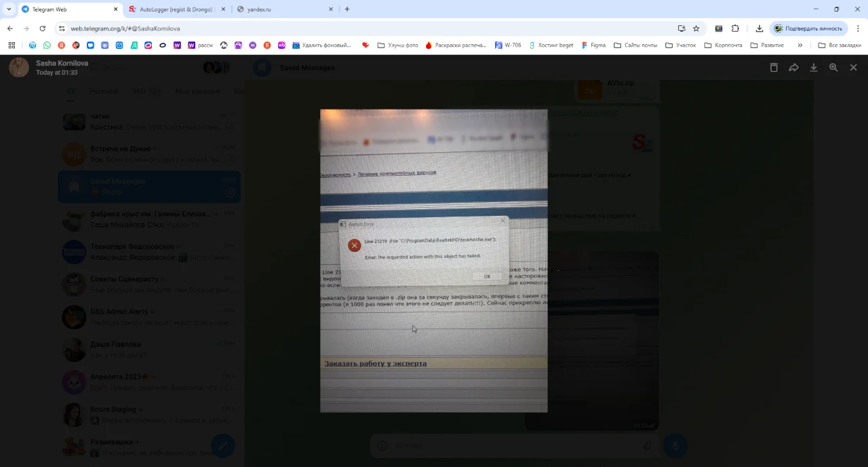Expand the tab search dropdown
Image resolution: width=868 pixels, height=467 pixels.
pyautogui.click(x=9, y=10)
